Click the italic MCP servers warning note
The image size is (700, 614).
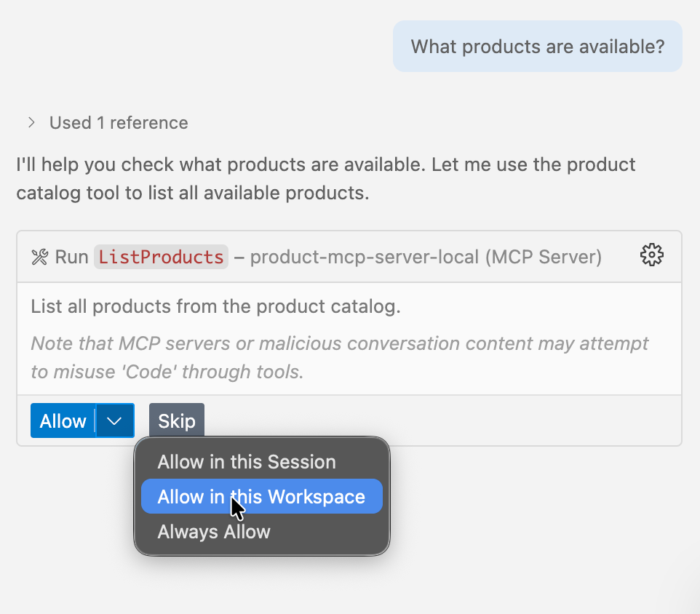(339, 357)
